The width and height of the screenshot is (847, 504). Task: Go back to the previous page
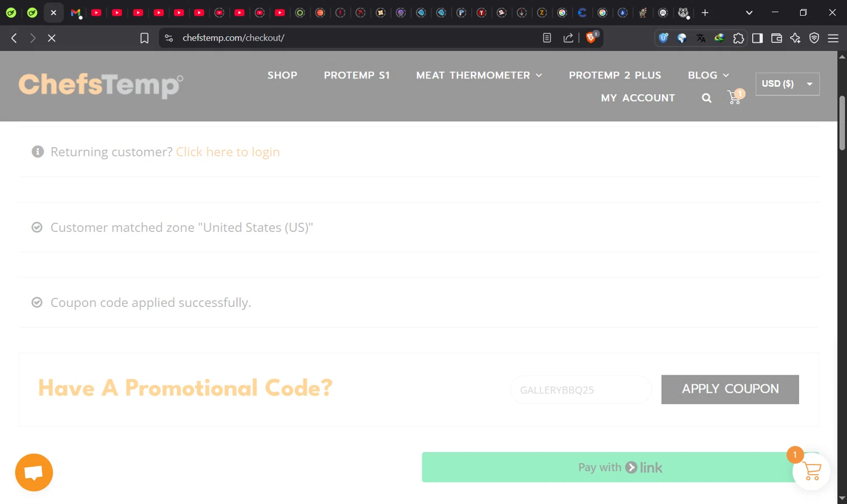click(14, 38)
